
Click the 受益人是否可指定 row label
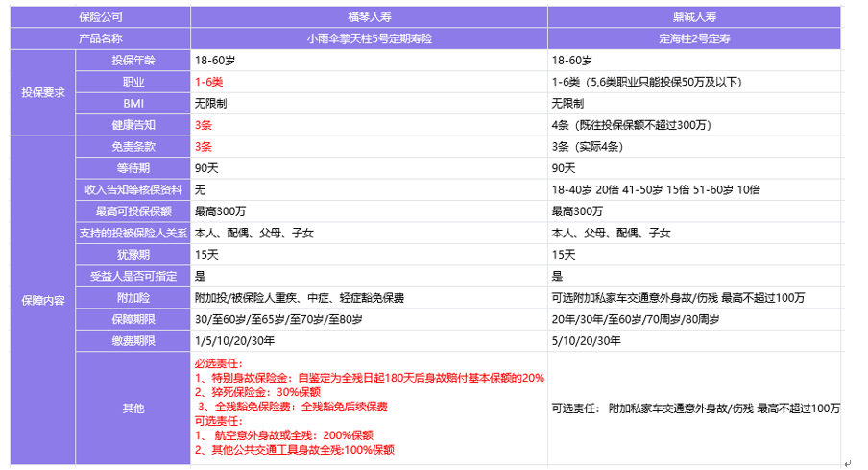[x=133, y=277]
